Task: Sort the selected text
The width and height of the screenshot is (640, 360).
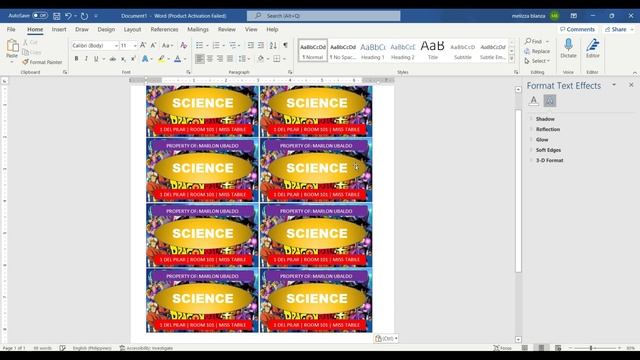Action: click(x=273, y=45)
